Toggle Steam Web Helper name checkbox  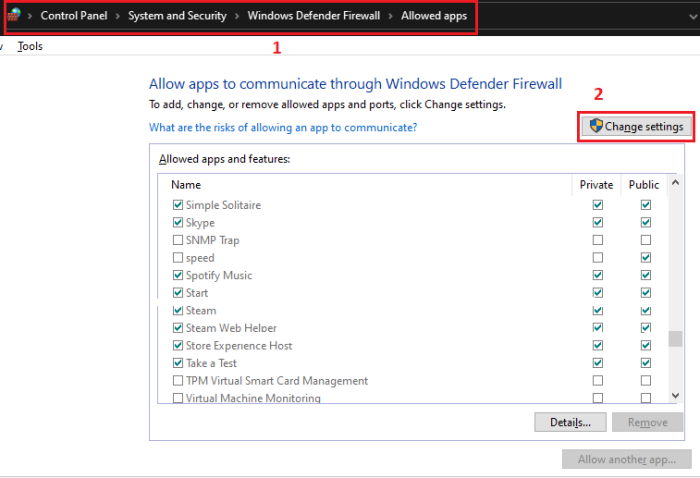click(178, 328)
